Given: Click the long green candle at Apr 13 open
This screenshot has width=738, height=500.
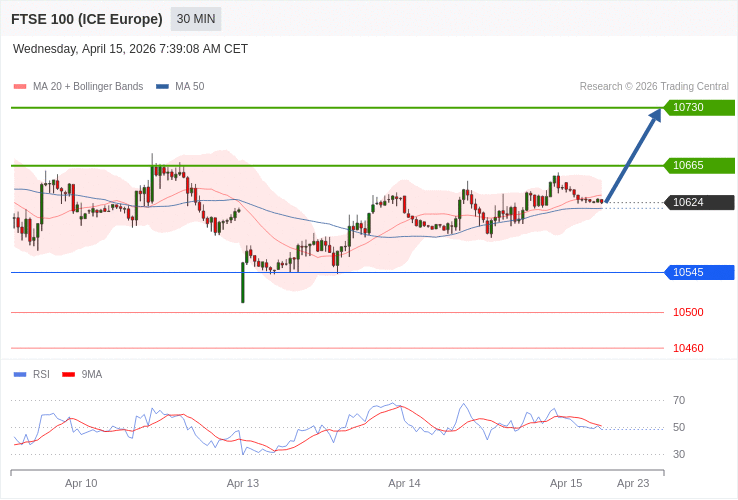Looking at the screenshot, I should (243, 282).
